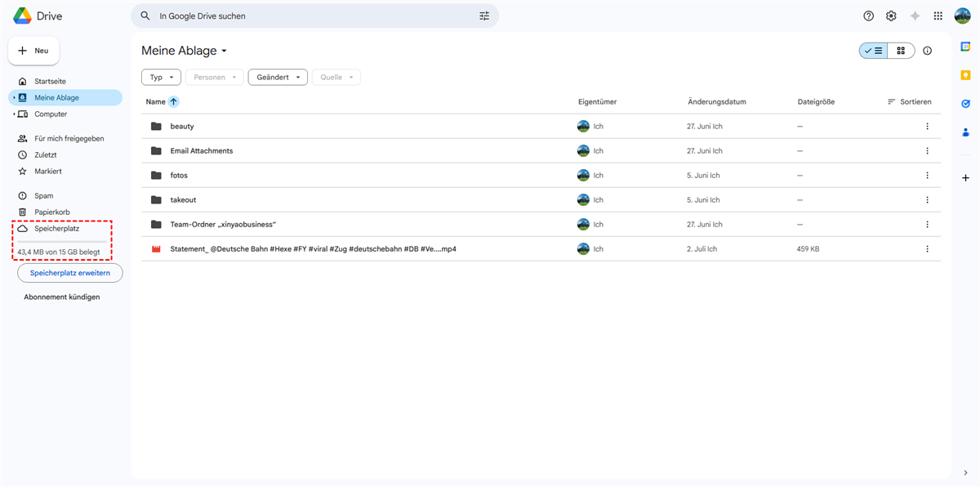Screen dimensions: 980x487
Task: Select the Email Attachments folder name
Action: 202,151
